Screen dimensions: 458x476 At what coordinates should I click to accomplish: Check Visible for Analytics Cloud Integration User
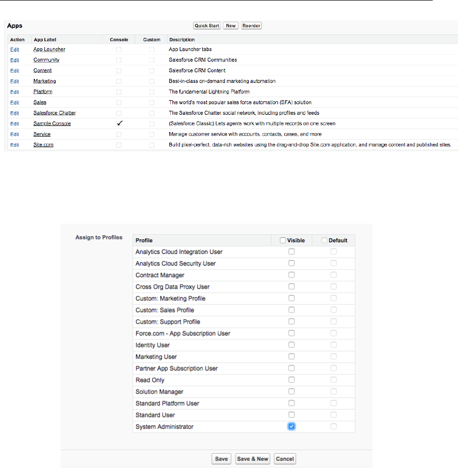tap(292, 251)
